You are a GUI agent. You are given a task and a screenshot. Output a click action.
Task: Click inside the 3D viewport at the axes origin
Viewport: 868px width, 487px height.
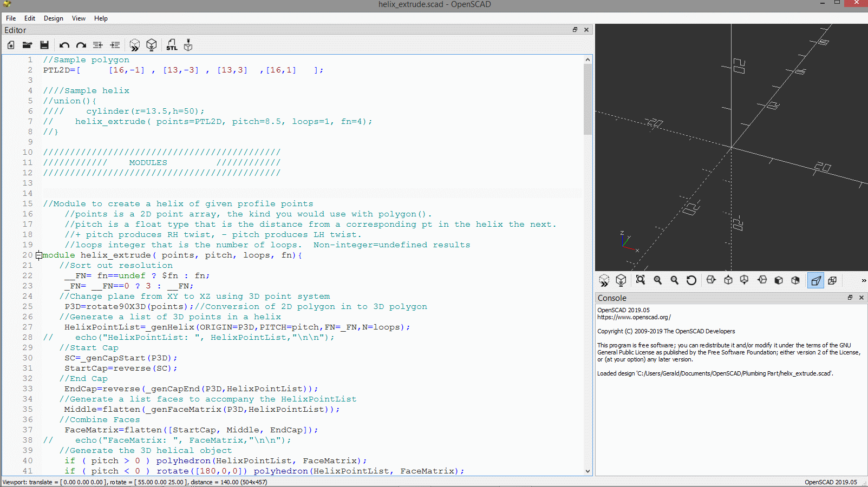(x=731, y=147)
